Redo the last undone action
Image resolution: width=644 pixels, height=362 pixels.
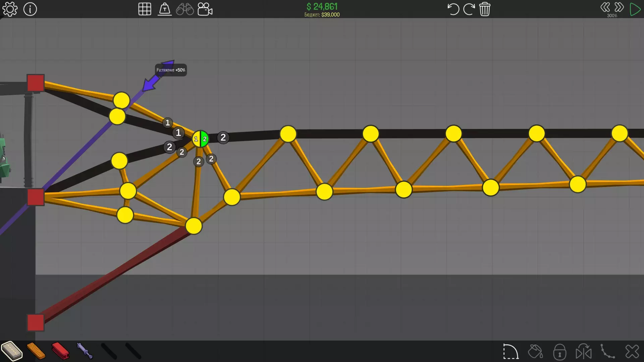point(469,9)
